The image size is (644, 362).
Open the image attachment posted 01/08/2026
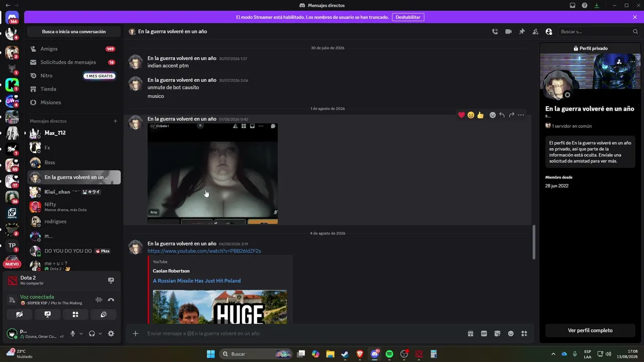click(x=212, y=173)
